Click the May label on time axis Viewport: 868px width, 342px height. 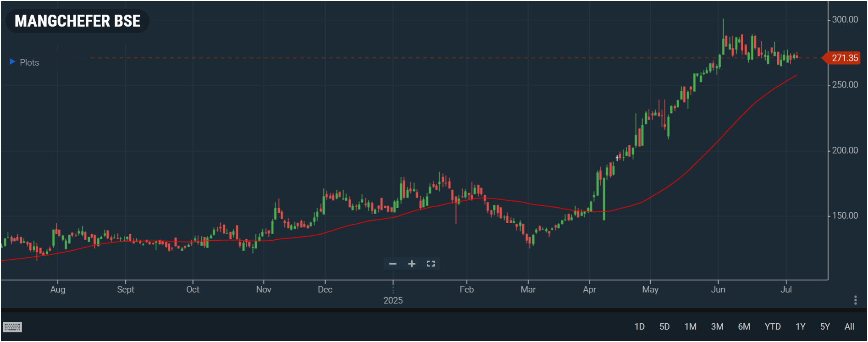tap(650, 289)
